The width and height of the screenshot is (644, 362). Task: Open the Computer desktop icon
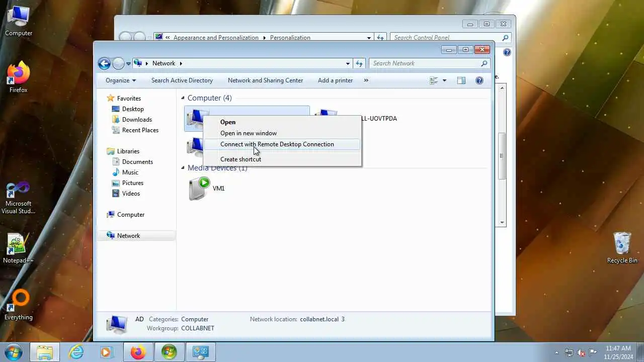19,21
